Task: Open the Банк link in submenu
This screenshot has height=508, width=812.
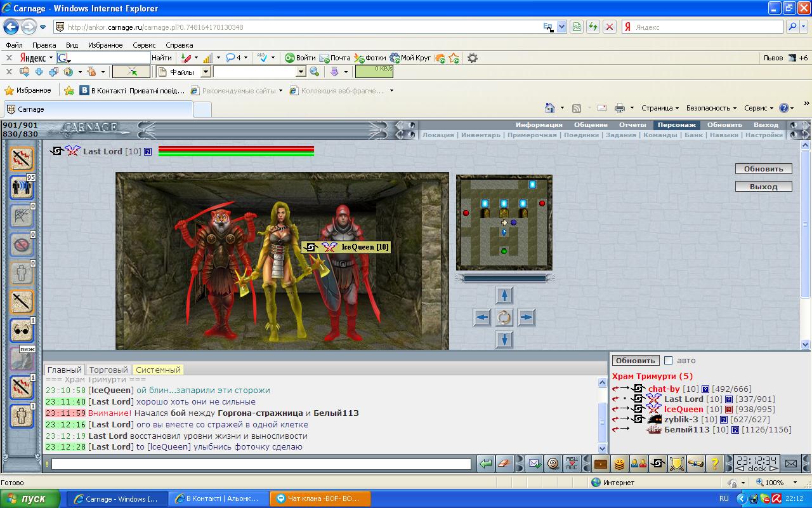Action: click(693, 135)
